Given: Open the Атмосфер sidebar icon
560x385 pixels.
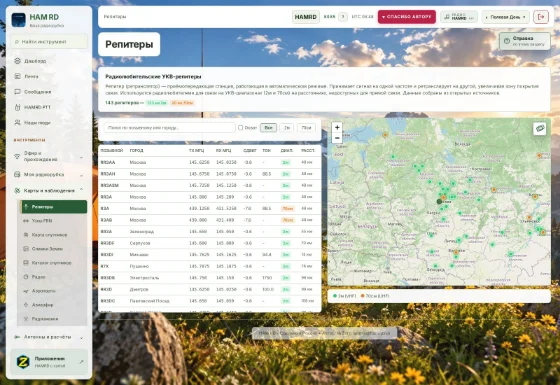Looking at the screenshot, I should (x=26, y=305).
